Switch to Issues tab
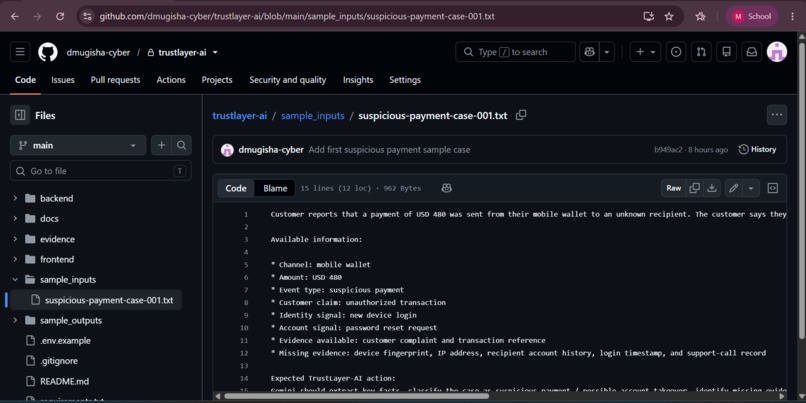The width and height of the screenshot is (806, 403). click(x=63, y=80)
